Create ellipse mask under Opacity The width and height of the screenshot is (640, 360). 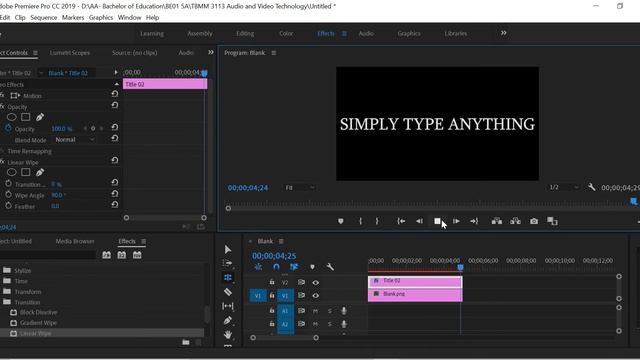[11, 117]
